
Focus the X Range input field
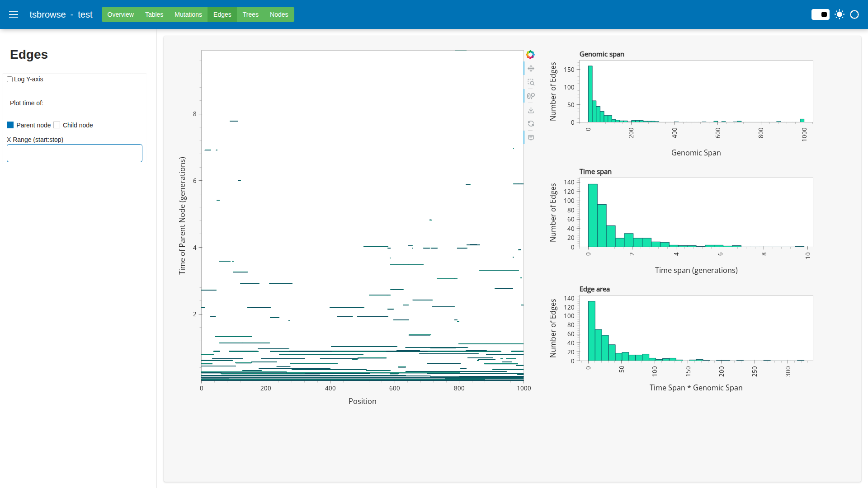point(75,153)
